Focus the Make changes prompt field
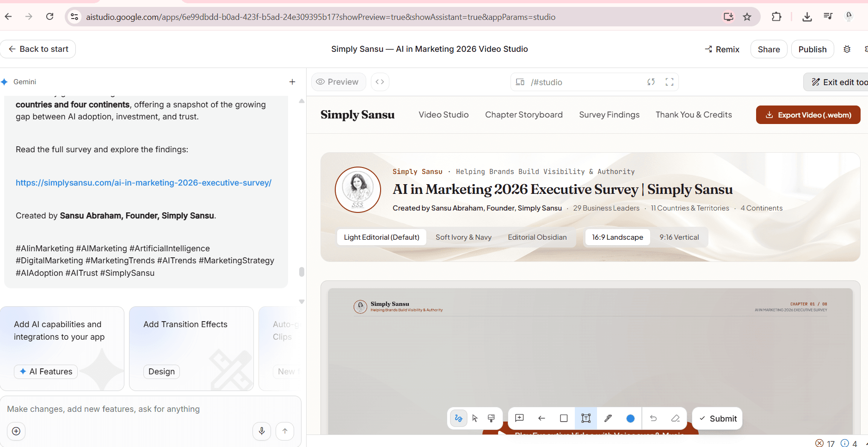The image size is (868, 447). coord(151,409)
